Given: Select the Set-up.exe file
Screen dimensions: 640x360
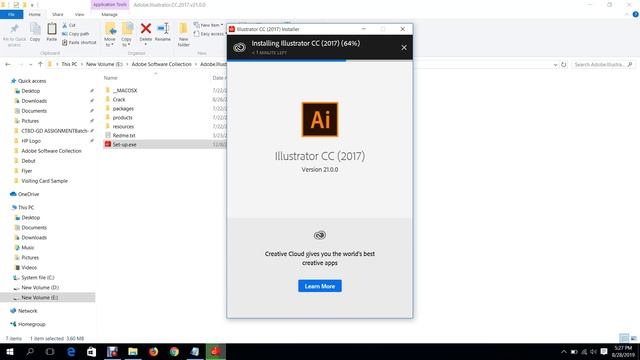Looking at the screenshot, I should pos(124,144).
